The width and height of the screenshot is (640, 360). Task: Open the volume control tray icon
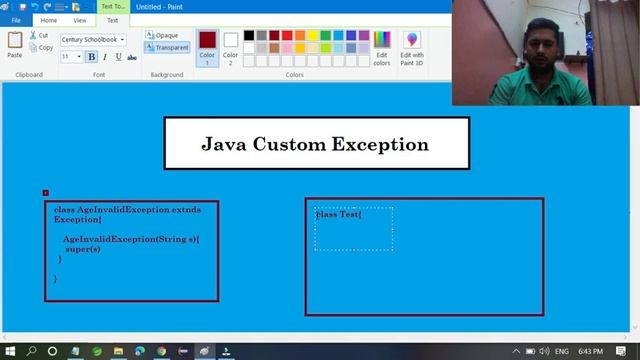click(x=544, y=351)
